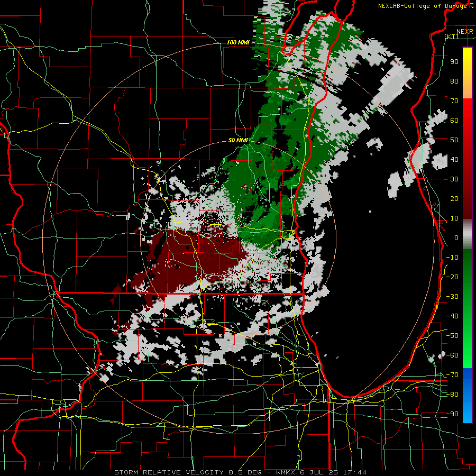Click the "NEXR" label above the scale
Viewport: 476px width, 476px height.
point(464,32)
